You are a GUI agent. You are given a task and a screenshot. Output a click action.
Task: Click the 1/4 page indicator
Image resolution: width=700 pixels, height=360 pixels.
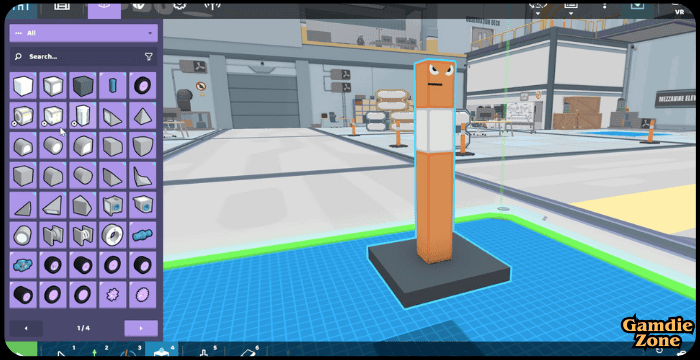point(83,328)
